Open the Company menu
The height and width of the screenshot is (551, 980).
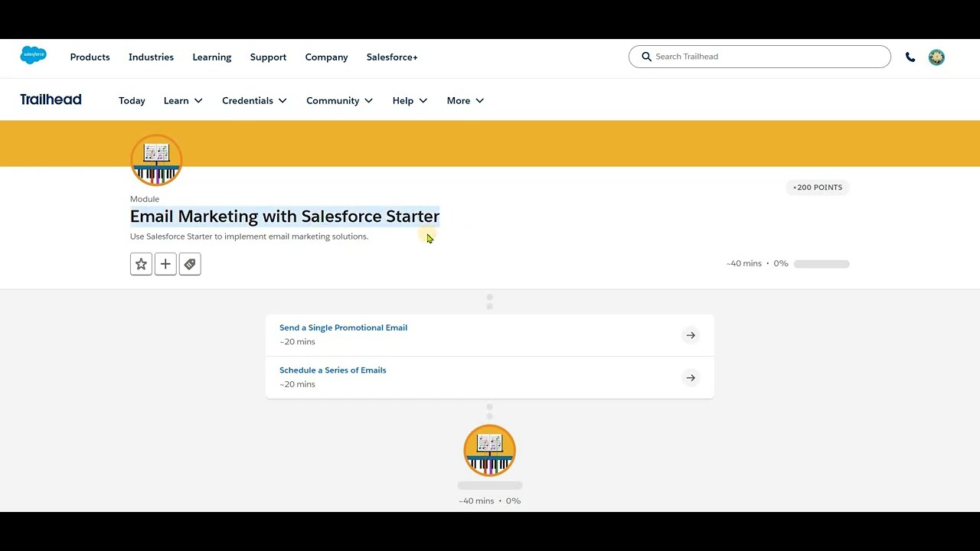(326, 57)
